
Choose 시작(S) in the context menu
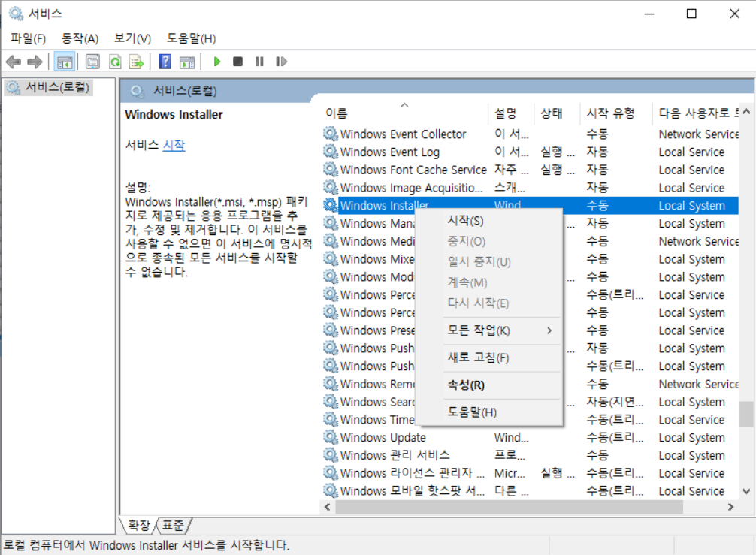pos(489,221)
